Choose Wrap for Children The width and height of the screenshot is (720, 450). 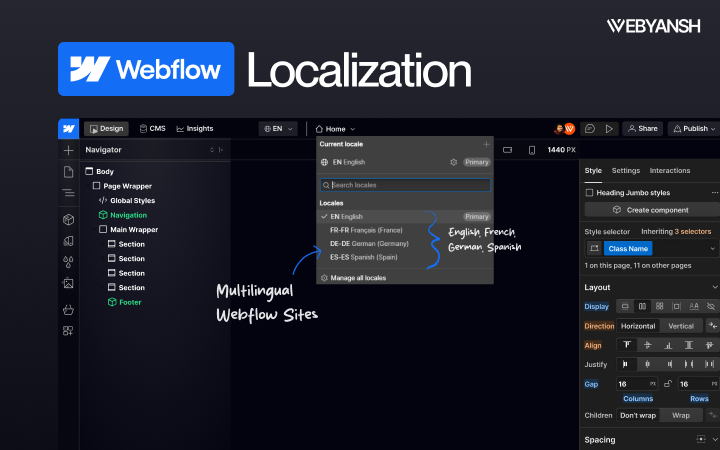(x=681, y=415)
